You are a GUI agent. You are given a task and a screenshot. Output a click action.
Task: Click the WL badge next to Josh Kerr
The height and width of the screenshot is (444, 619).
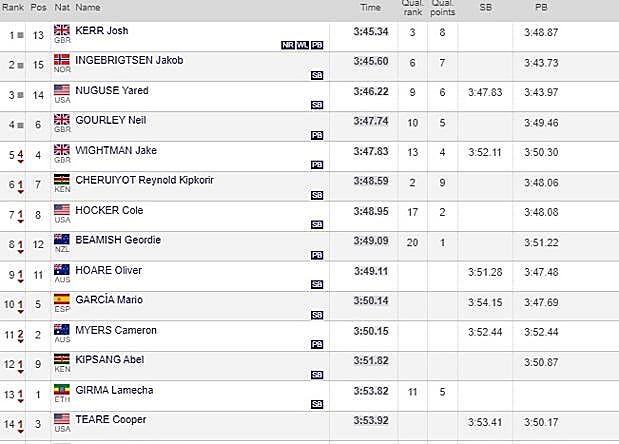(x=302, y=45)
